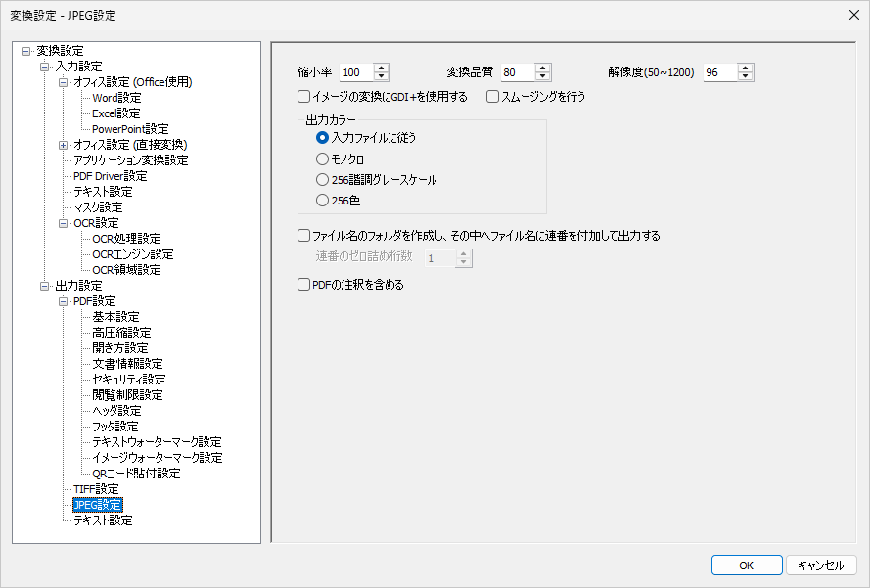
Task: Increase 縮小率 using the up arrow
Action: (380, 67)
